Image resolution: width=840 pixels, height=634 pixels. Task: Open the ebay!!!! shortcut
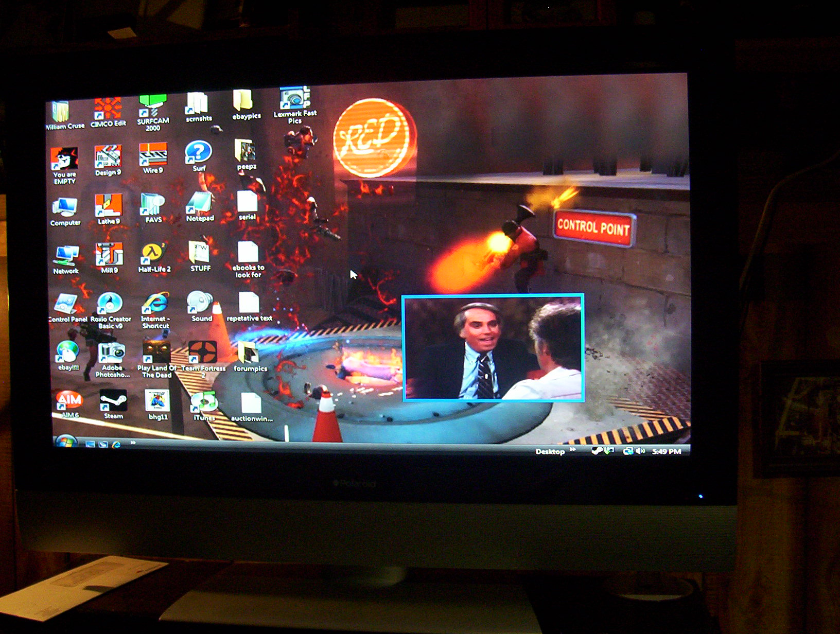coord(68,356)
